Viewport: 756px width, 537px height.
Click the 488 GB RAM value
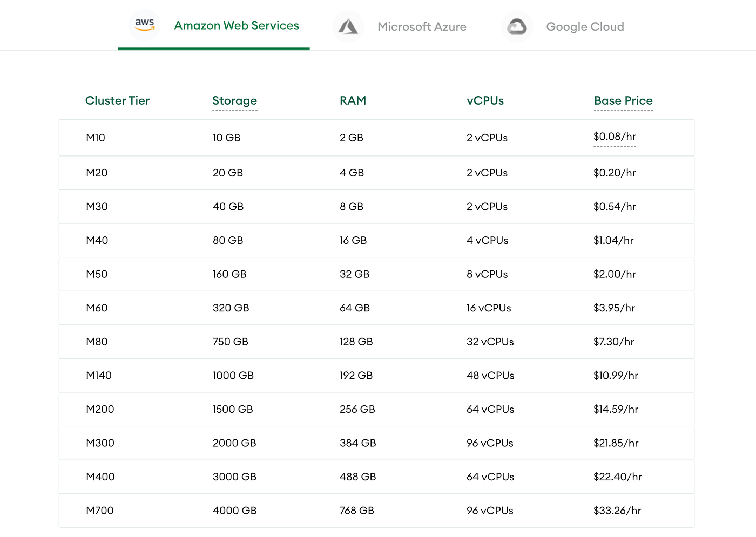point(358,477)
